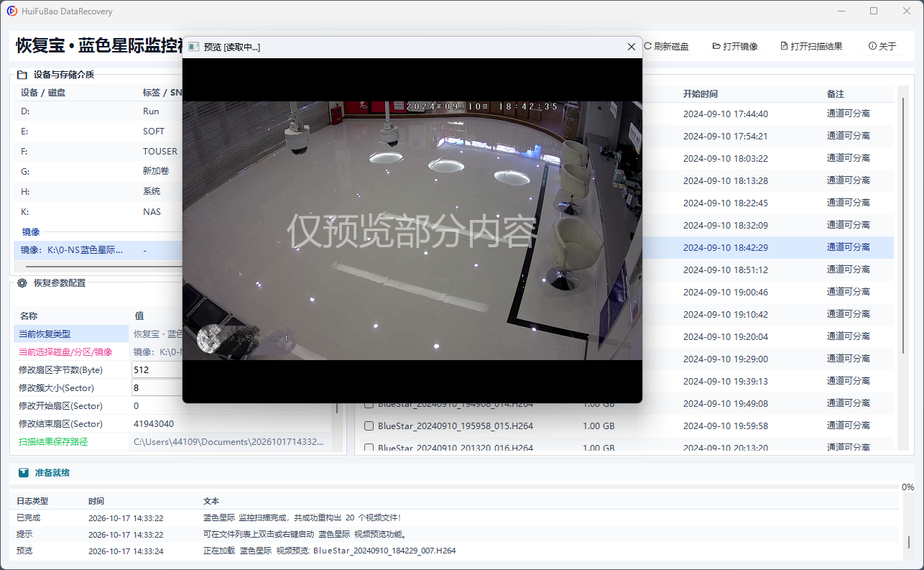Click the preview window's title icon
The image size is (924, 570).
(193, 47)
